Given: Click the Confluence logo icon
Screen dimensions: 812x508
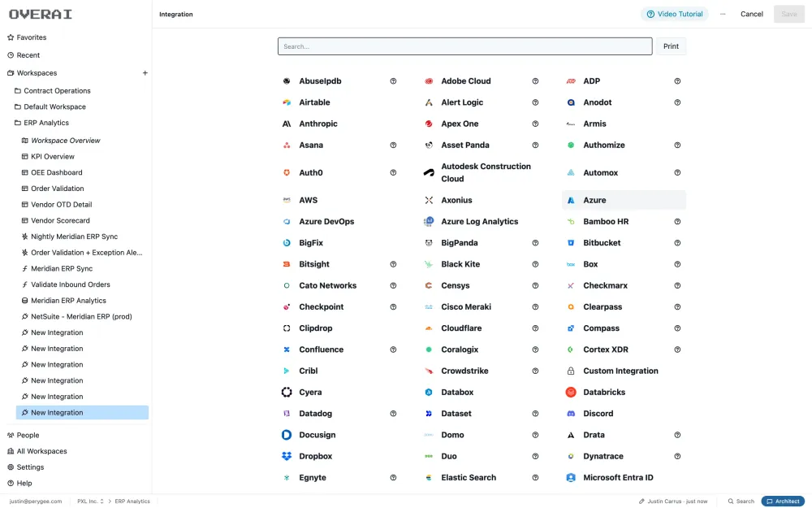Looking at the screenshot, I should point(287,350).
